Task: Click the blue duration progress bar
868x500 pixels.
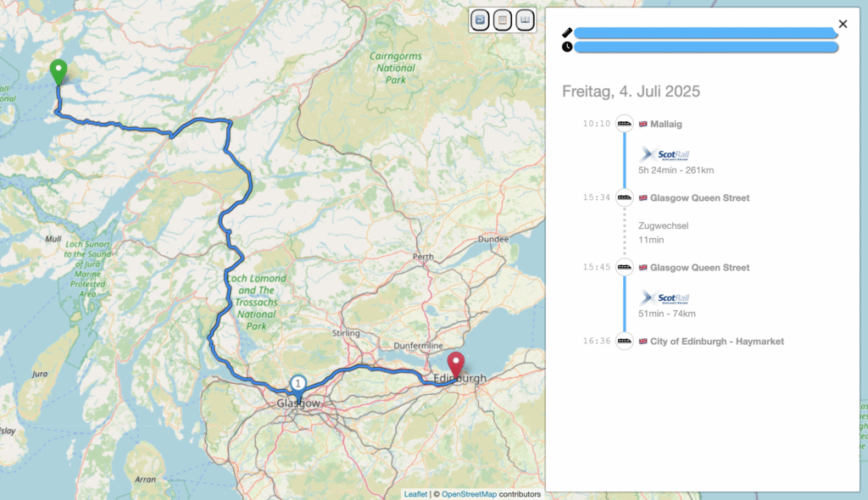Action: pyautogui.click(x=705, y=47)
